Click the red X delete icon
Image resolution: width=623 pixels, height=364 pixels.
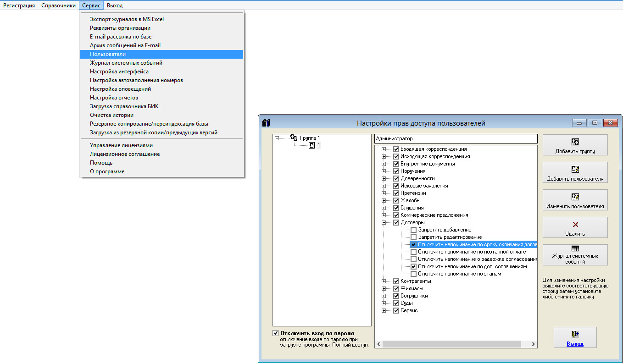pos(575,225)
